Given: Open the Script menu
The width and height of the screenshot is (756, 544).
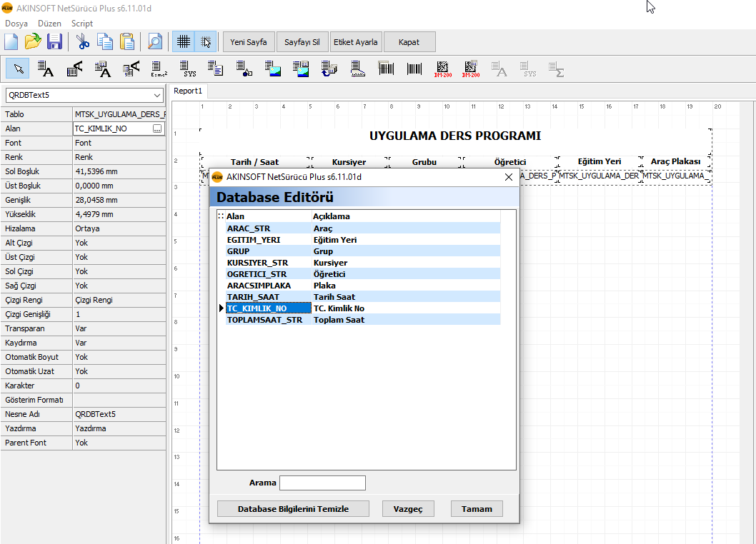Looking at the screenshot, I should pyautogui.click(x=82, y=23).
